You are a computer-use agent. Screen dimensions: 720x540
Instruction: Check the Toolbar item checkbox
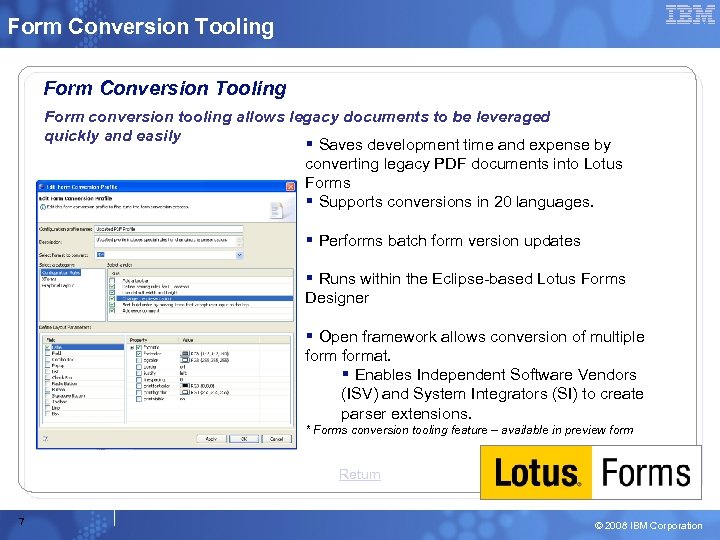click(x=47, y=401)
